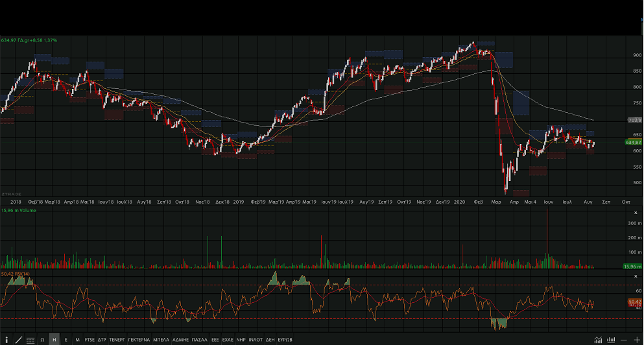This screenshot has width=644, height=345.
Task: Load the FTSE index chart
Action: coord(89,340)
